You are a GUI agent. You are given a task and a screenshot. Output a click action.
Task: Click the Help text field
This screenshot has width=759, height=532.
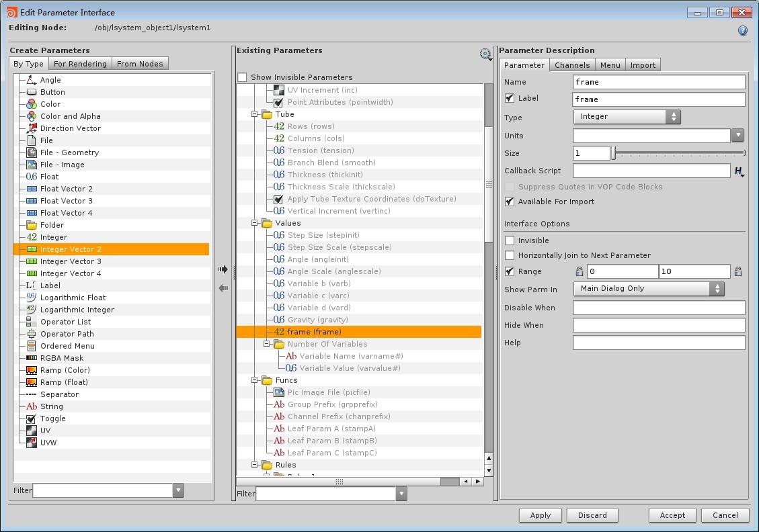[x=659, y=343]
